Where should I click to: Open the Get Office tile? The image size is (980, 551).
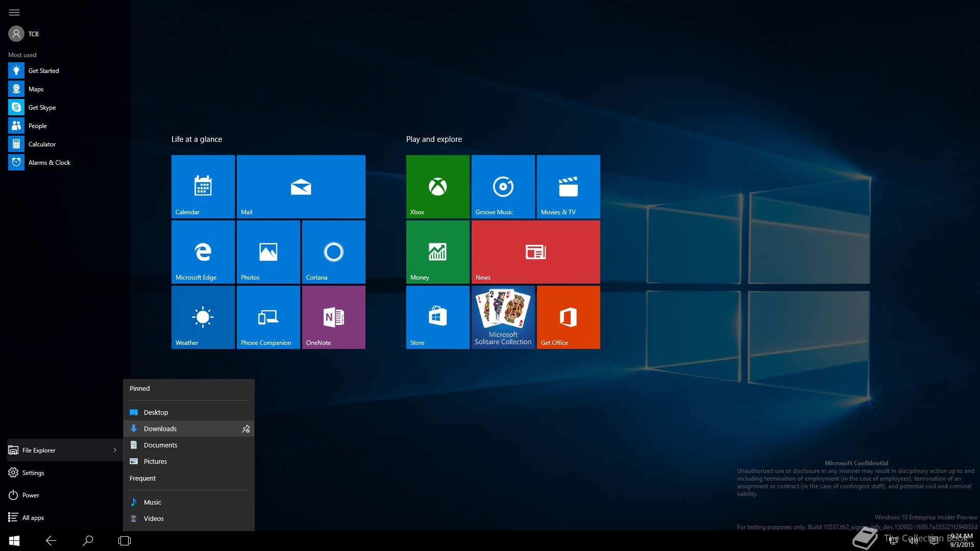point(569,317)
